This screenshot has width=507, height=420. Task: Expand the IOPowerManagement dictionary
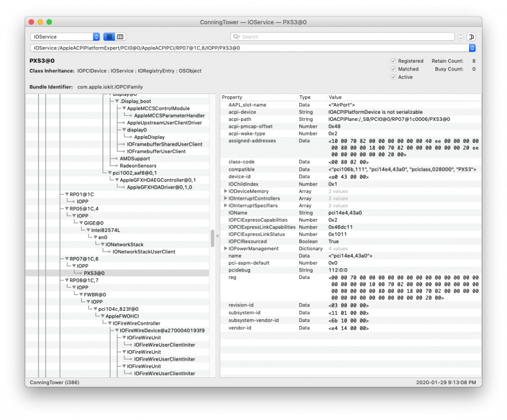pyautogui.click(x=226, y=249)
